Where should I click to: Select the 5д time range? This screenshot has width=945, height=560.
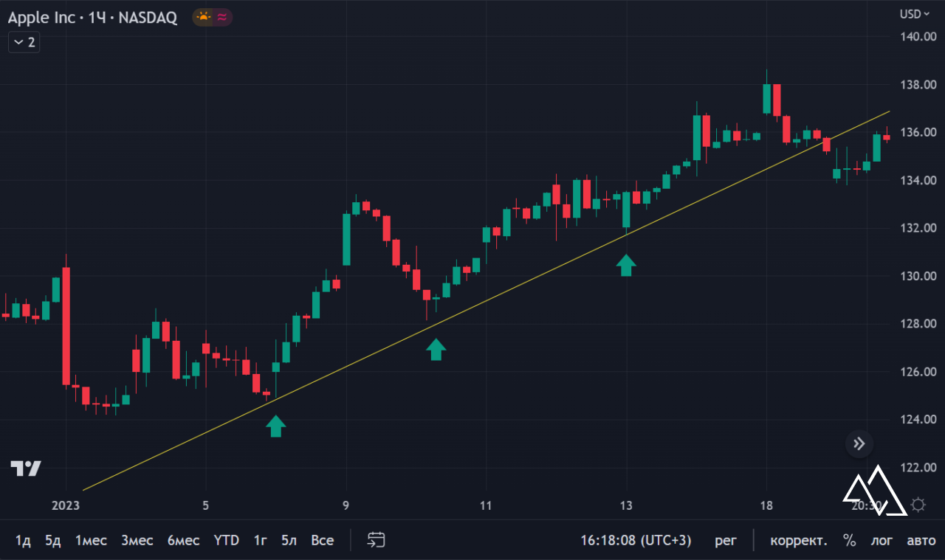coord(52,540)
